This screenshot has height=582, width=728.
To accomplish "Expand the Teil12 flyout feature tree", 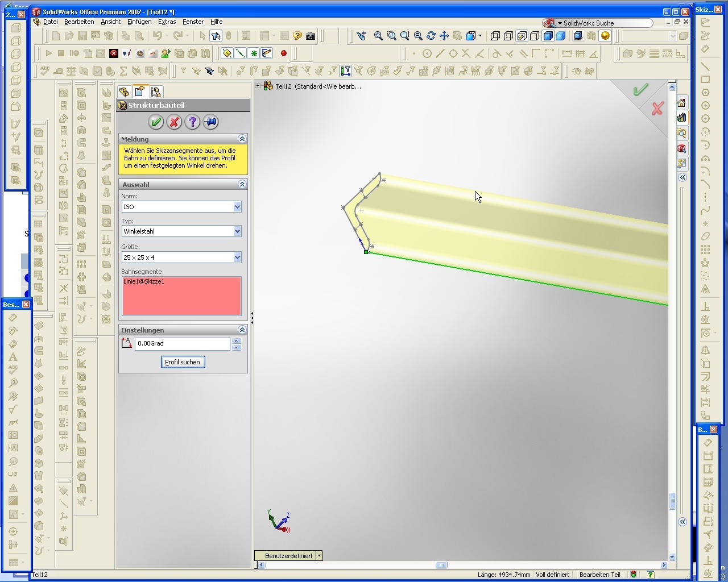I will click(258, 86).
